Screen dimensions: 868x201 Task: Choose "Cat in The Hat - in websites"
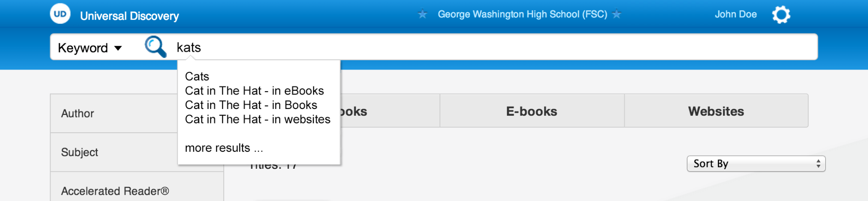[258, 119]
